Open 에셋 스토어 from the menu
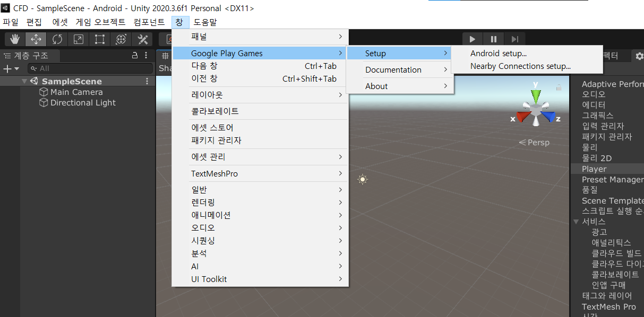644x317 pixels. [x=260, y=128]
